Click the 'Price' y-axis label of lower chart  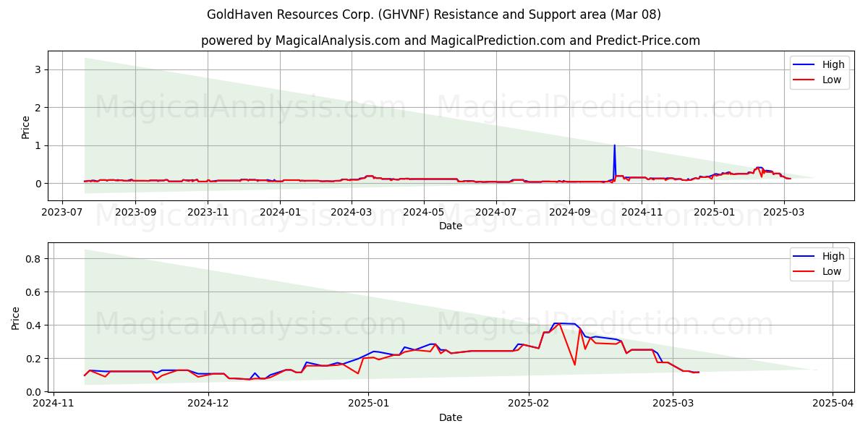(16, 318)
